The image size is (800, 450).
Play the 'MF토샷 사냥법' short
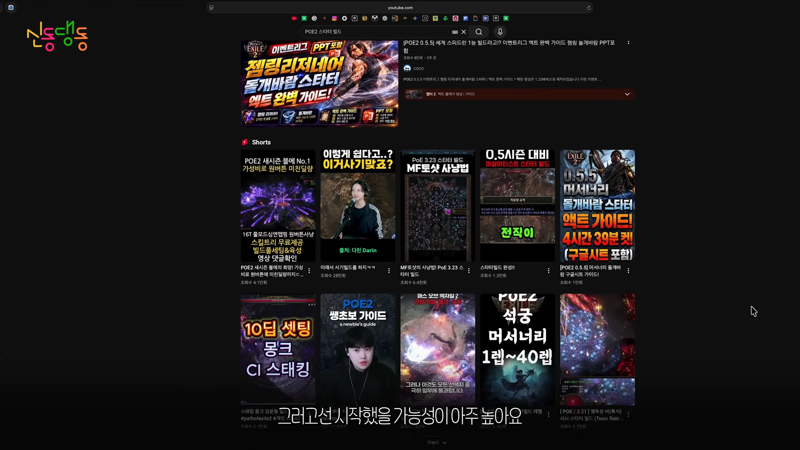tap(438, 206)
